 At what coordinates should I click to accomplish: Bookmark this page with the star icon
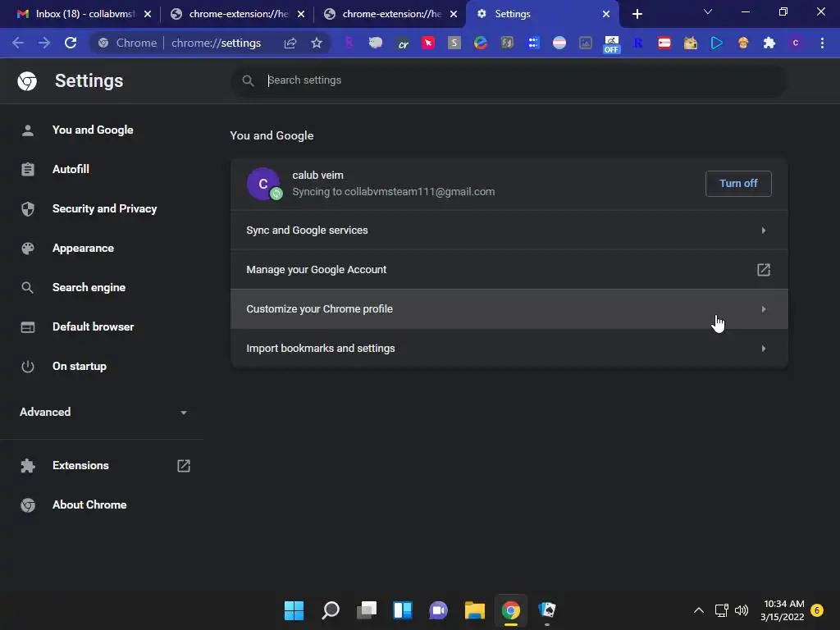point(317,43)
